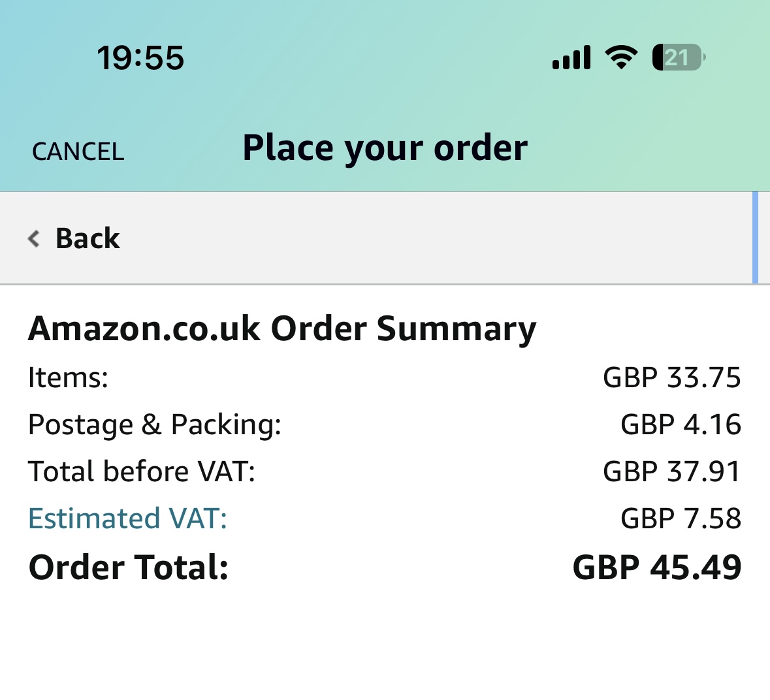Tap the Place your order heading
Viewport: 770px width, 700px height.
pyautogui.click(x=385, y=148)
